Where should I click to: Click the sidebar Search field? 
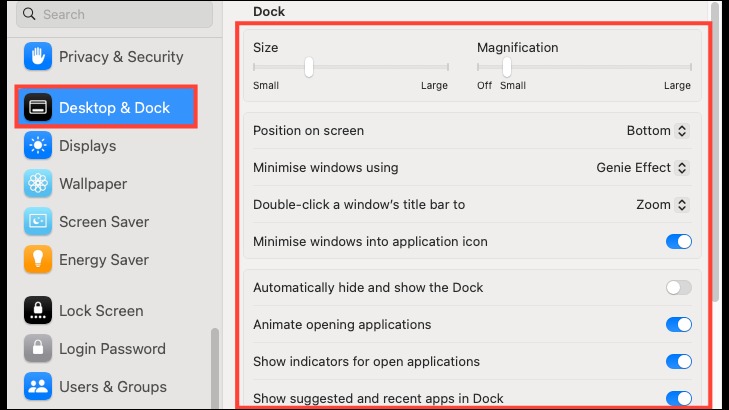pyautogui.click(x=114, y=14)
